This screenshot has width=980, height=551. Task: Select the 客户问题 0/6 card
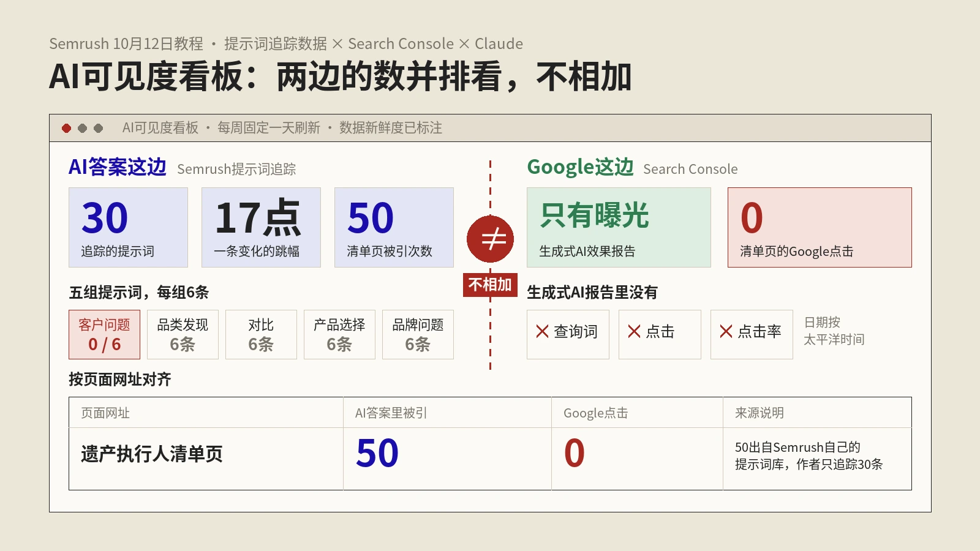click(x=104, y=334)
